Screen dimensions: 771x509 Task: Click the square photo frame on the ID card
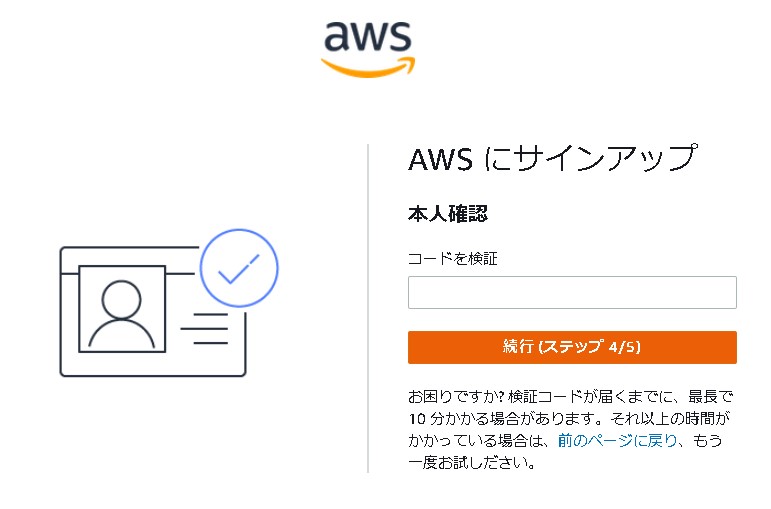[122, 307]
